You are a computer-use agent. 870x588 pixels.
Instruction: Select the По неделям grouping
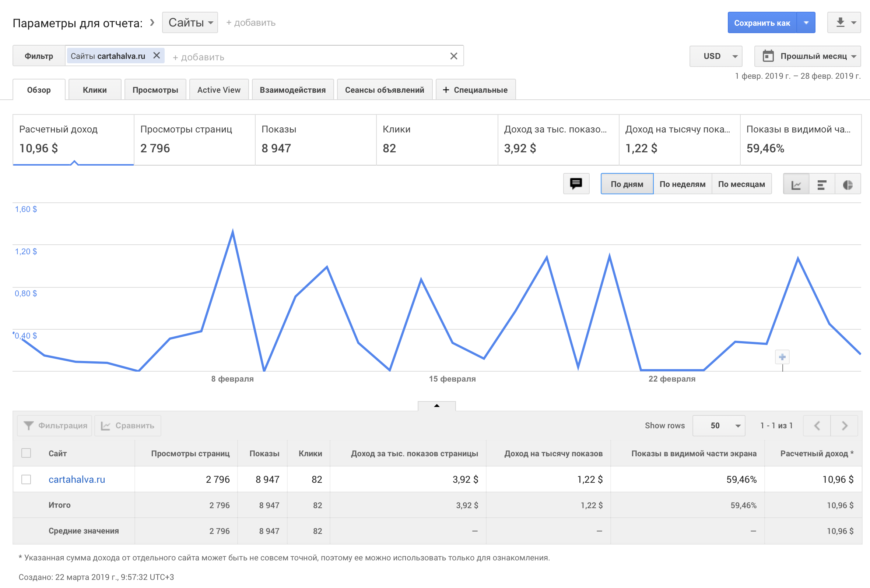coord(682,184)
